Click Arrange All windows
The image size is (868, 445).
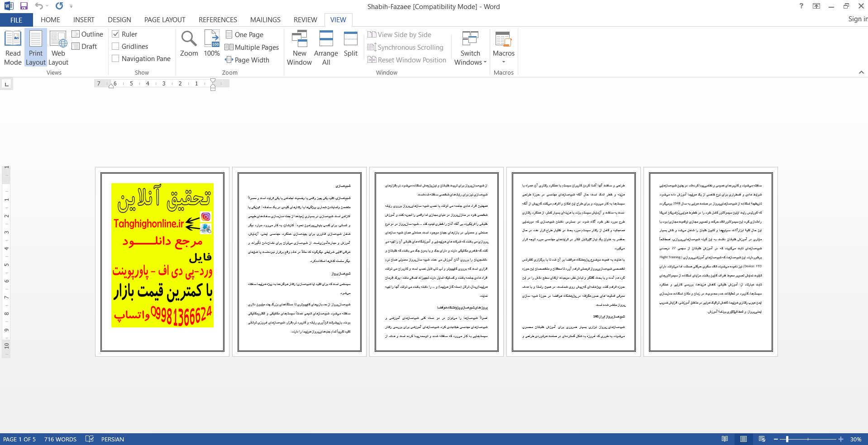pos(326,48)
